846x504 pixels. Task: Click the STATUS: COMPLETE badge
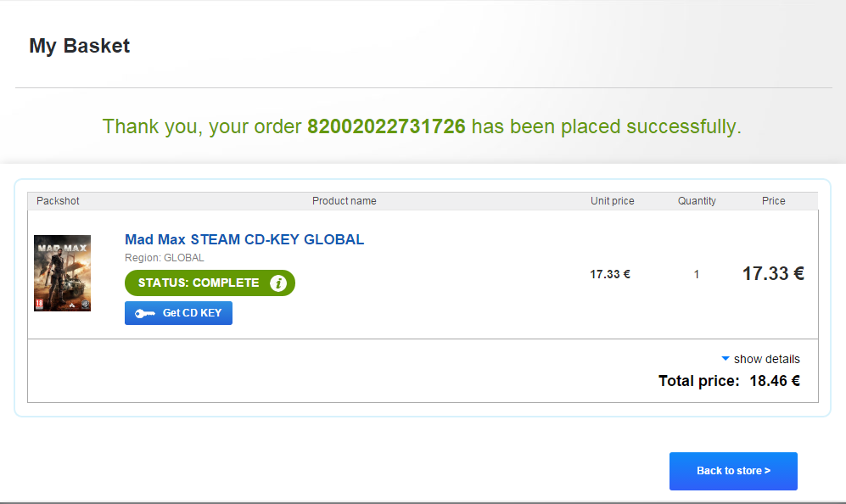[x=210, y=283]
